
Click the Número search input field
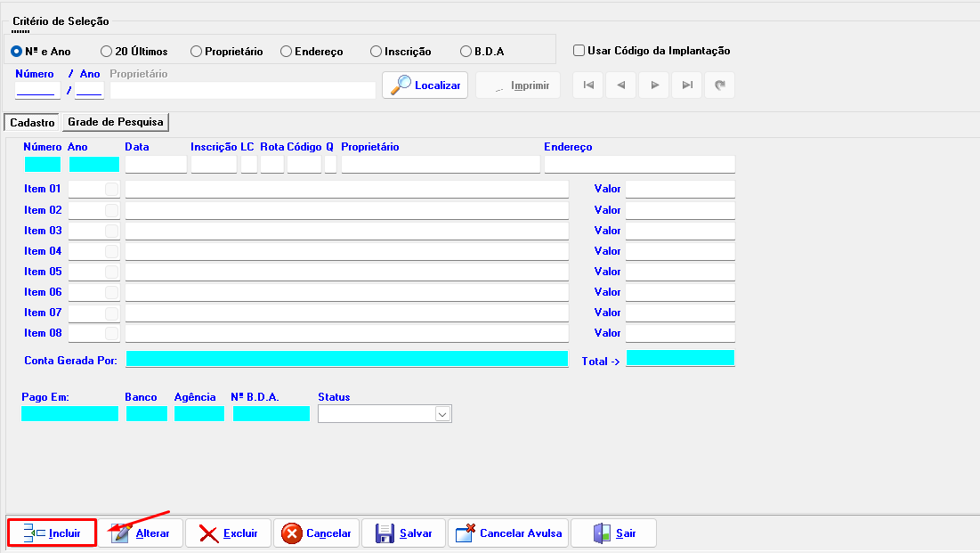coord(36,90)
